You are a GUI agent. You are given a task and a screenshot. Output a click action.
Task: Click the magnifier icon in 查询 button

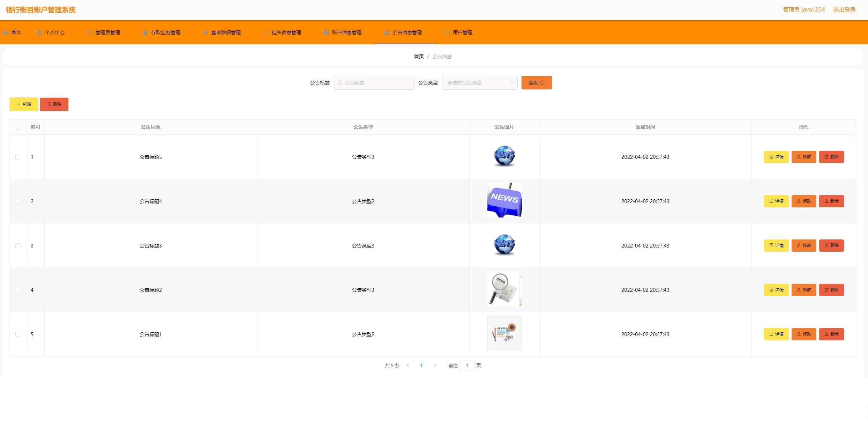coord(542,83)
